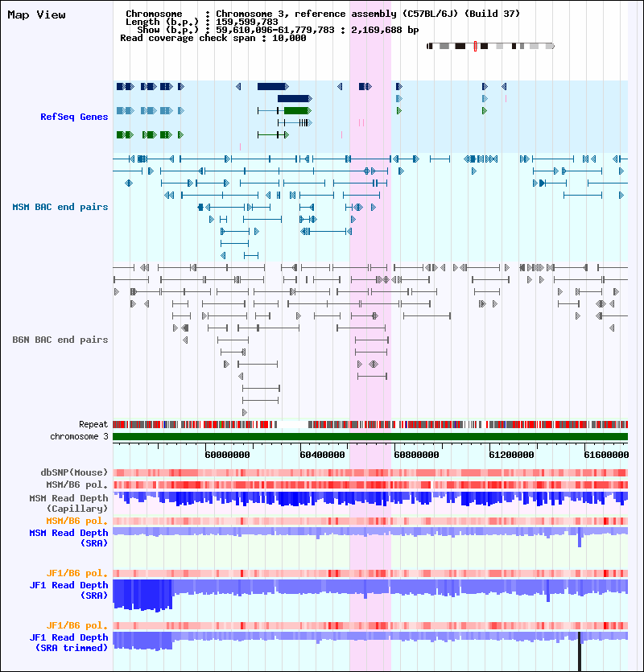Click the 61200000 ruler position label
This screenshot has width=644, height=672.
[x=511, y=455]
